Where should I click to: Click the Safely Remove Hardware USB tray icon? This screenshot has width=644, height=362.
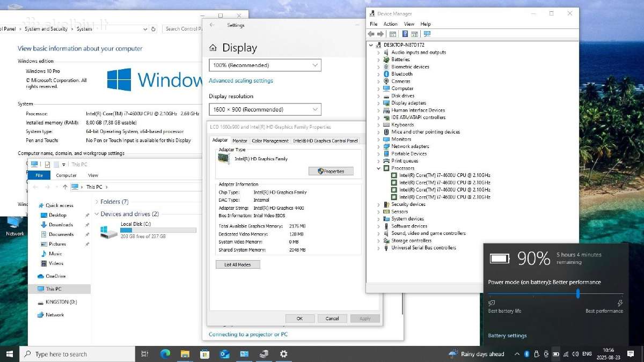536,354
